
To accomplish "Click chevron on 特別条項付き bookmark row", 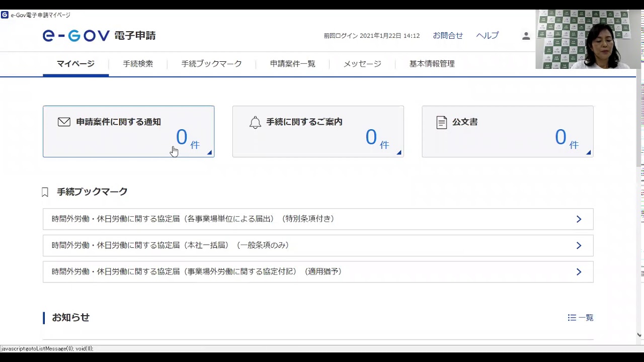I will tap(579, 219).
